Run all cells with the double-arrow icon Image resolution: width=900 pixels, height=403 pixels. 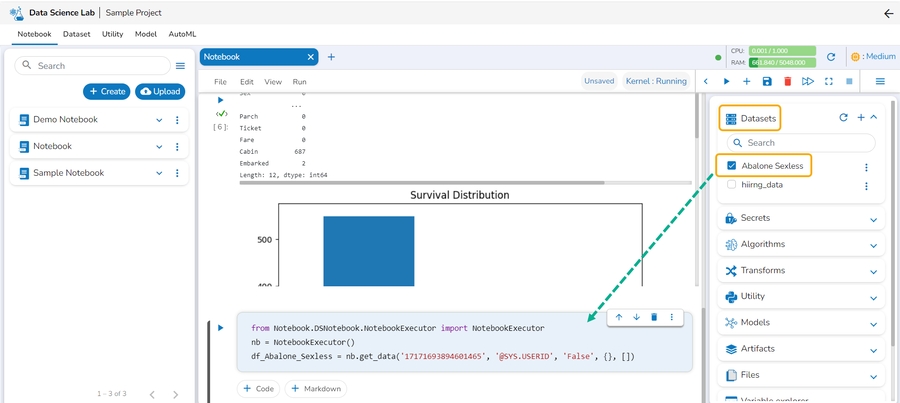click(x=808, y=81)
